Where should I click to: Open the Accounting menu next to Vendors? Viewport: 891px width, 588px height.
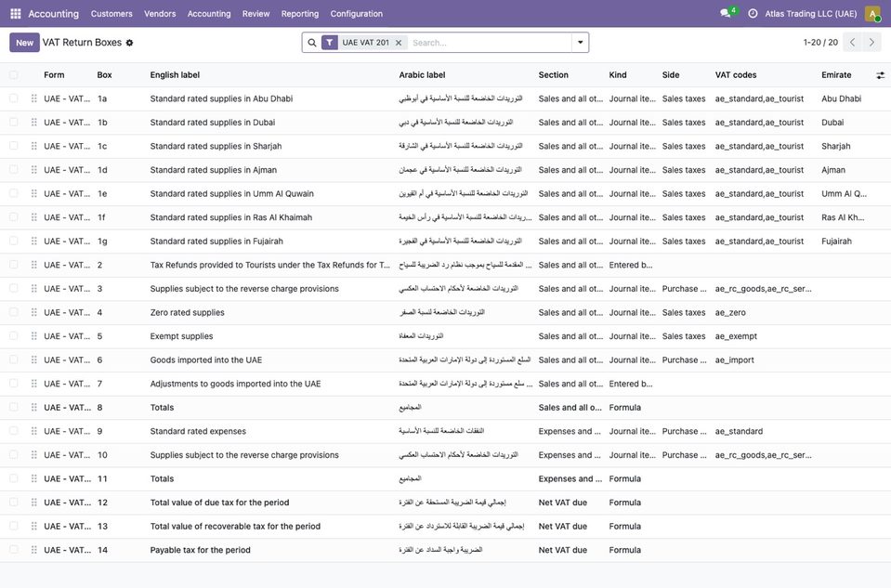point(209,14)
